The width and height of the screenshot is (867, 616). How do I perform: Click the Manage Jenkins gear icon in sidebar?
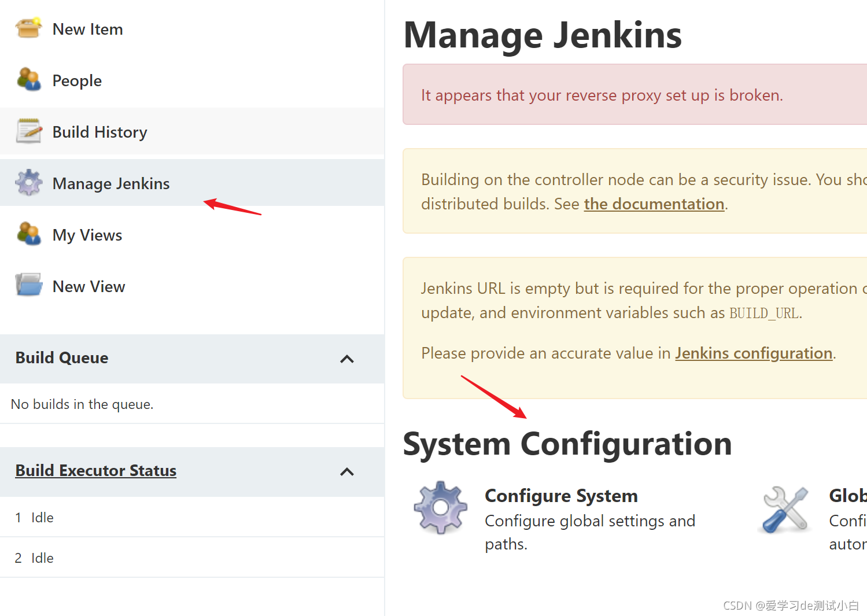pyautogui.click(x=29, y=183)
